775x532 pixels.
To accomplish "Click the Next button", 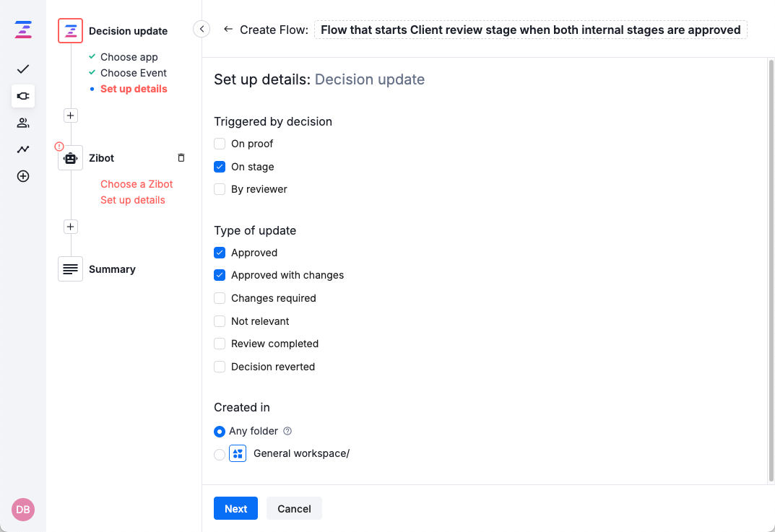I will point(235,509).
